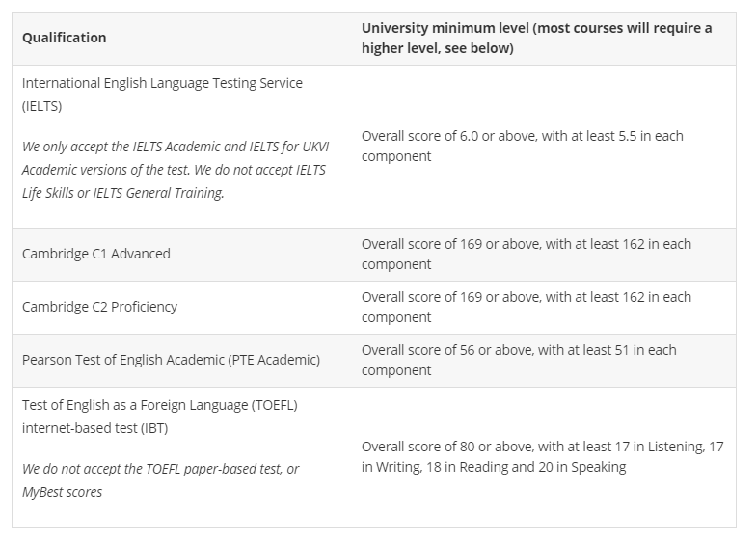Click the internet-based test (IBT) text

94,428
